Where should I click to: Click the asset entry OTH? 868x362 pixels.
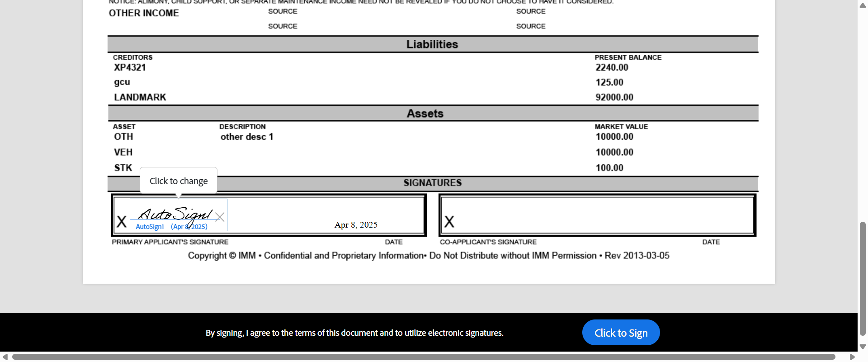tap(123, 137)
